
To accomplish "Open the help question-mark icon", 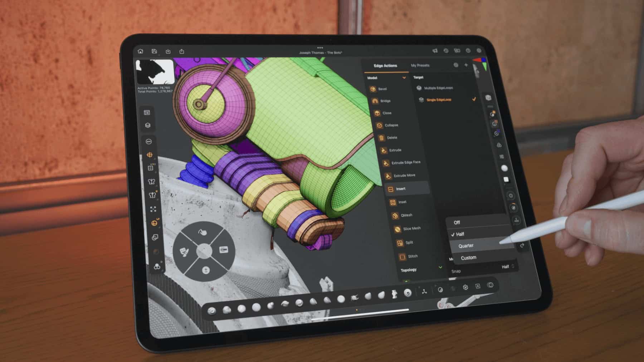I will (x=468, y=51).
